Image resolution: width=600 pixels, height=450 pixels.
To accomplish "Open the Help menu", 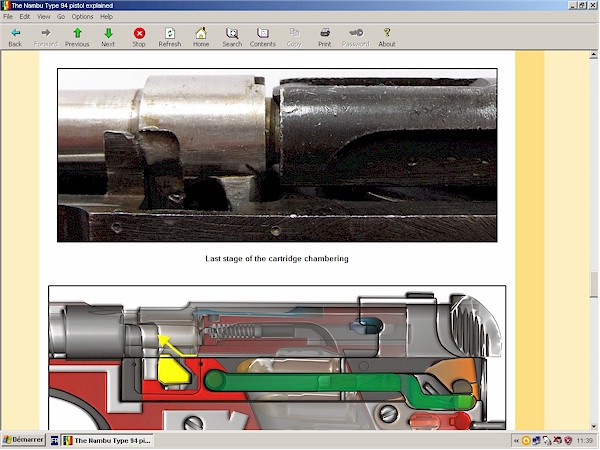I will (106, 16).
